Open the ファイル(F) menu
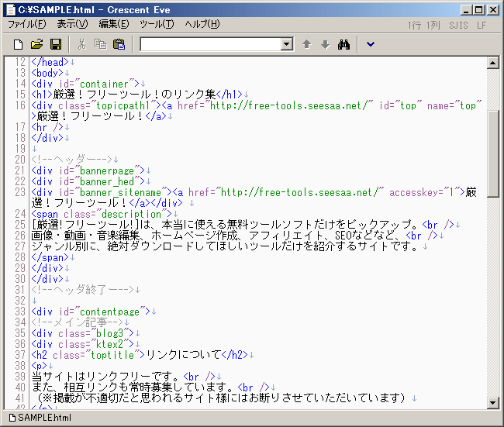The height and width of the screenshot is (427, 504). click(27, 24)
